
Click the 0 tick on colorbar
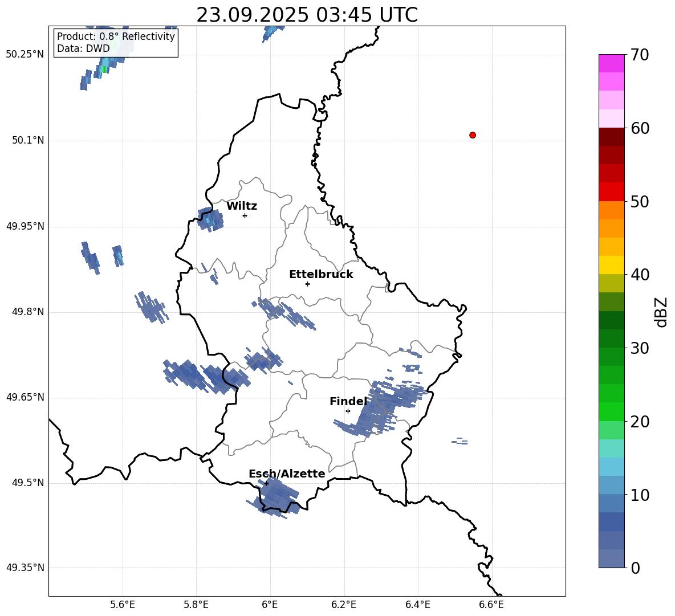(x=636, y=568)
